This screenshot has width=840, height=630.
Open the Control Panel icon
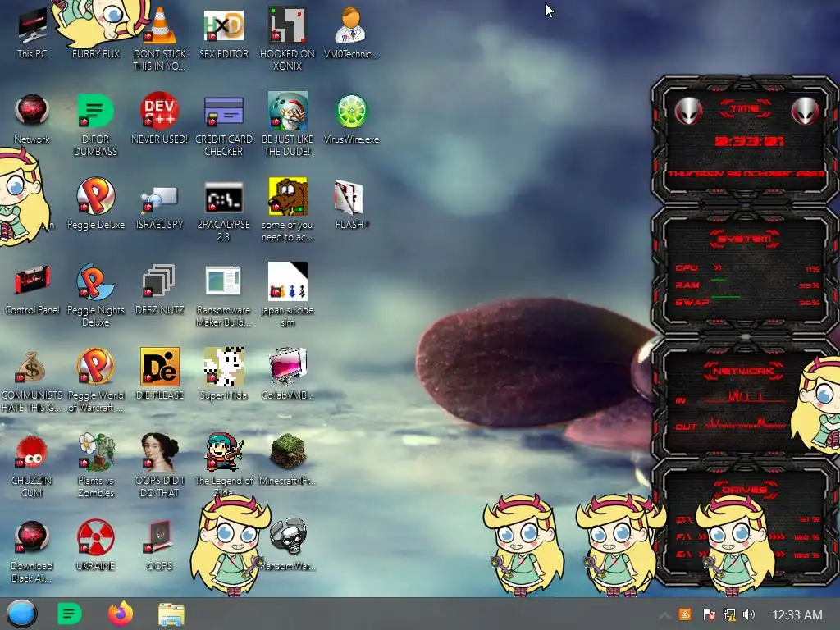tap(32, 290)
